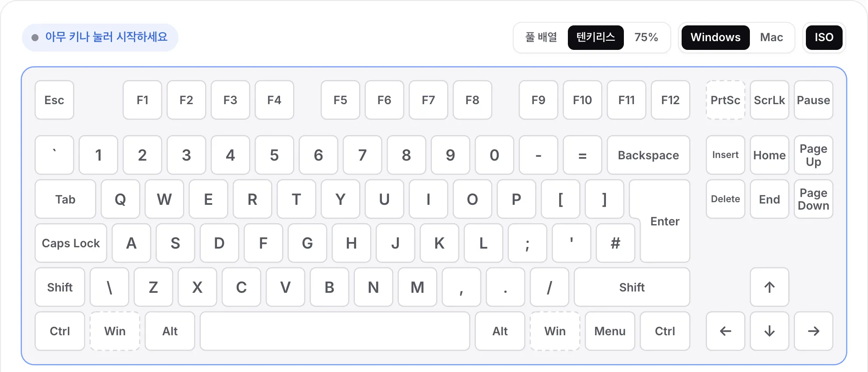Image resolution: width=868 pixels, height=372 pixels.
Task: Click the Q key
Action: [120, 199]
